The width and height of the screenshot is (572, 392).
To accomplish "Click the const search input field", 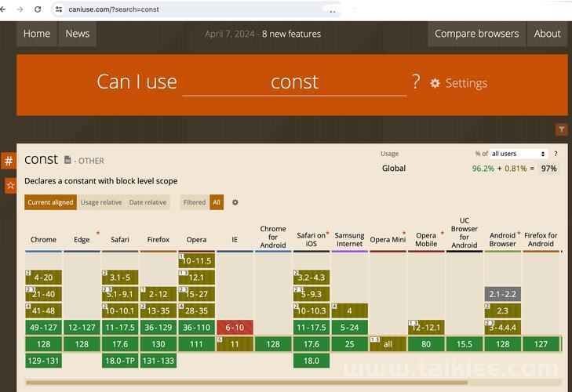I will pos(294,82).
